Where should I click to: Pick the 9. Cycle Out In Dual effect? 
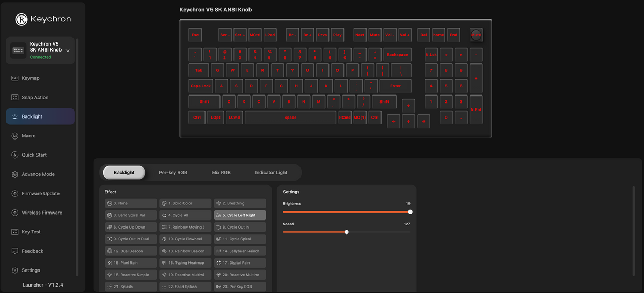[x=131, y=239]
